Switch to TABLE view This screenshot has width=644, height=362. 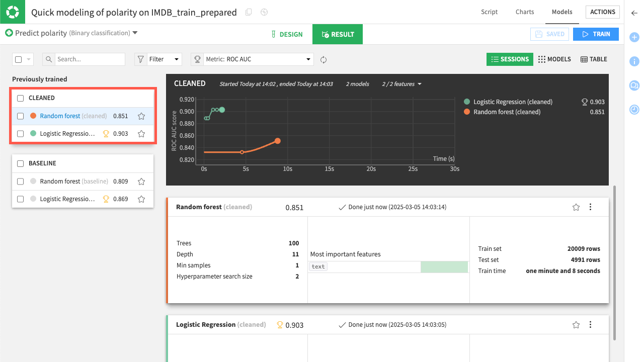point(594,59)
